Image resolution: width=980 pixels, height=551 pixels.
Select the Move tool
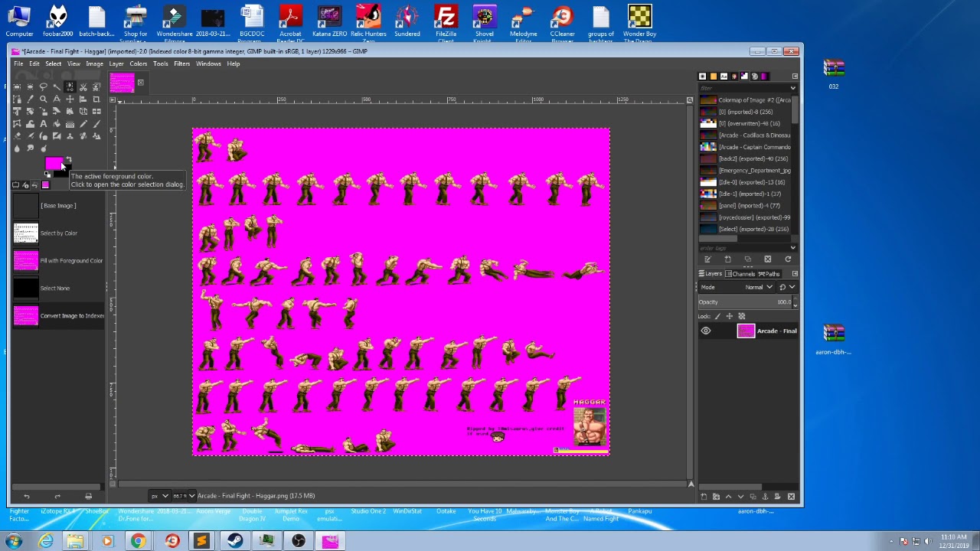coord(70,99)
